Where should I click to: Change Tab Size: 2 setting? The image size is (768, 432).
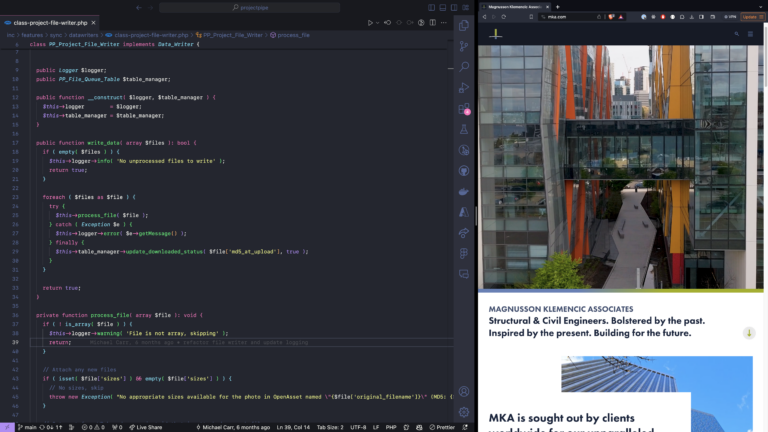point(330,427)
